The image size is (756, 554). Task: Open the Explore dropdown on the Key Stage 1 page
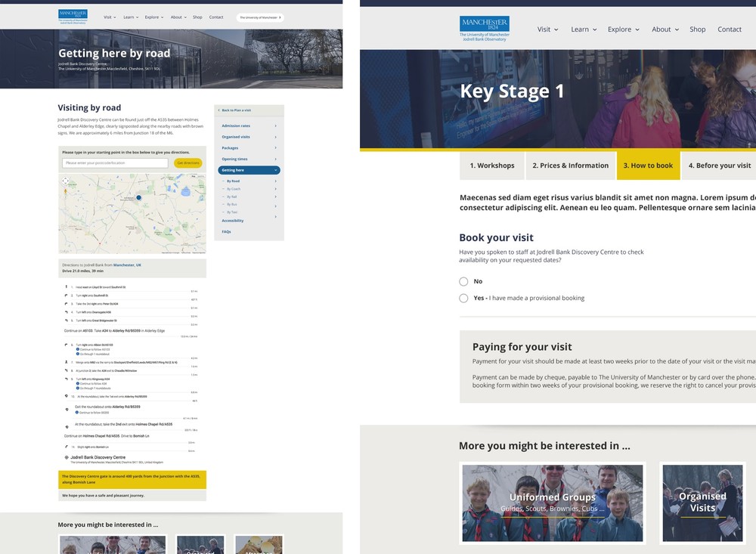pyautogui.click(x=624, y=29)
